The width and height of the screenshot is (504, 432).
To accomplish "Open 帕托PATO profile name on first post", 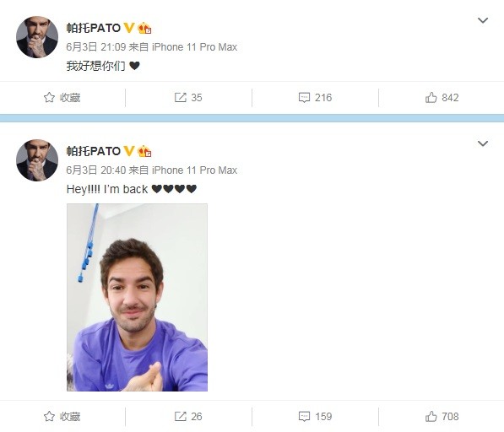I will point(93,28).
